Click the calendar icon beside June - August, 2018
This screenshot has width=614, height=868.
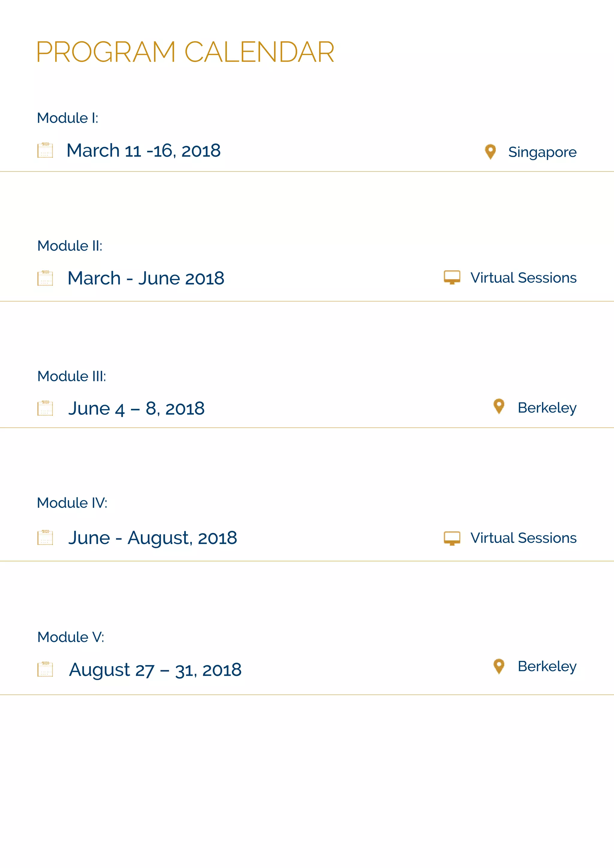[x=45, y=538]
